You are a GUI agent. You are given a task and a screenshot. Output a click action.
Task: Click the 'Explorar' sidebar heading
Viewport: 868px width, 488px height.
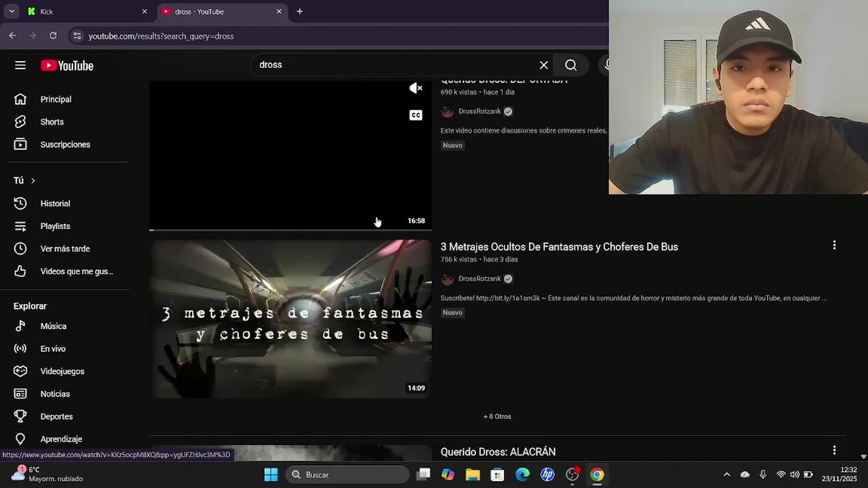(x=30, y=306)
